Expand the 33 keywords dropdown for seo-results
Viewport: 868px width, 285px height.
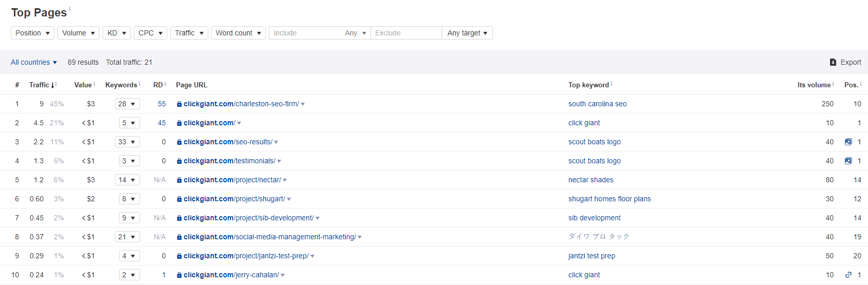tap(127, 142)
